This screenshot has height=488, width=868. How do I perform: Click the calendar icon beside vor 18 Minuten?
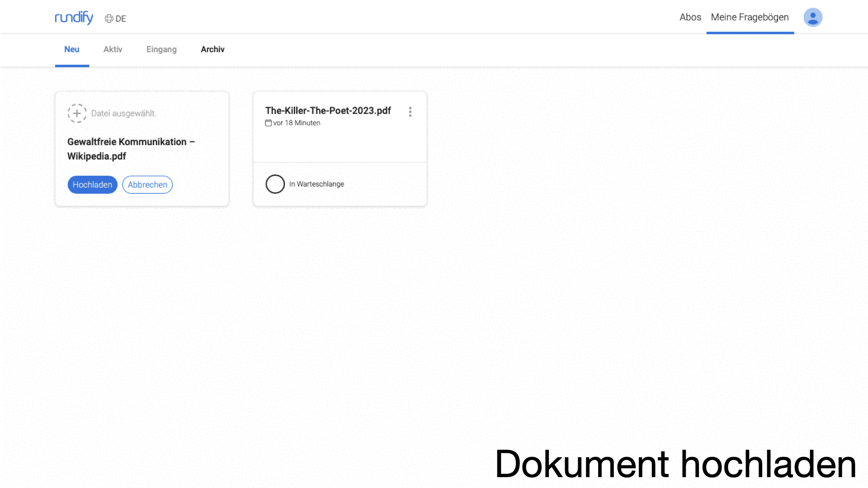coord(268,123)
